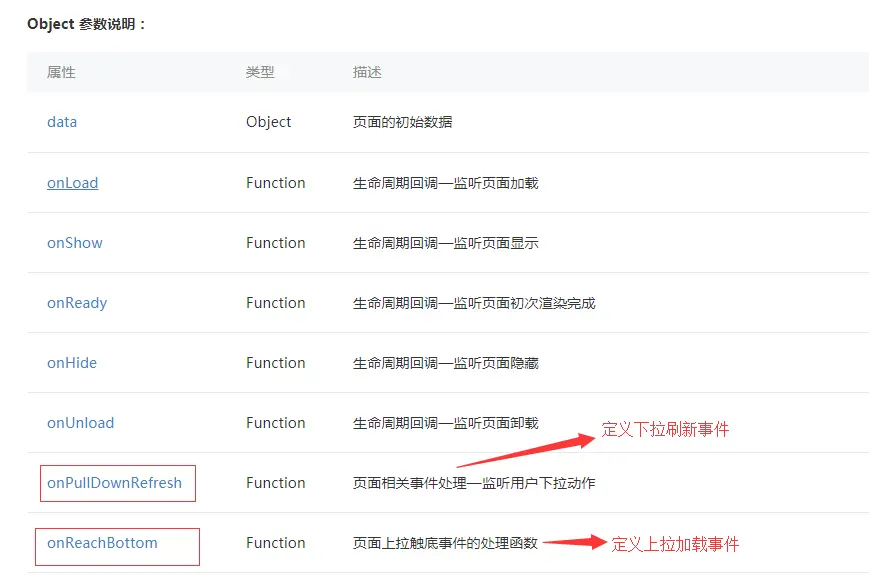Open the onHide property link

pyautogui.click(x=72, y=363)
